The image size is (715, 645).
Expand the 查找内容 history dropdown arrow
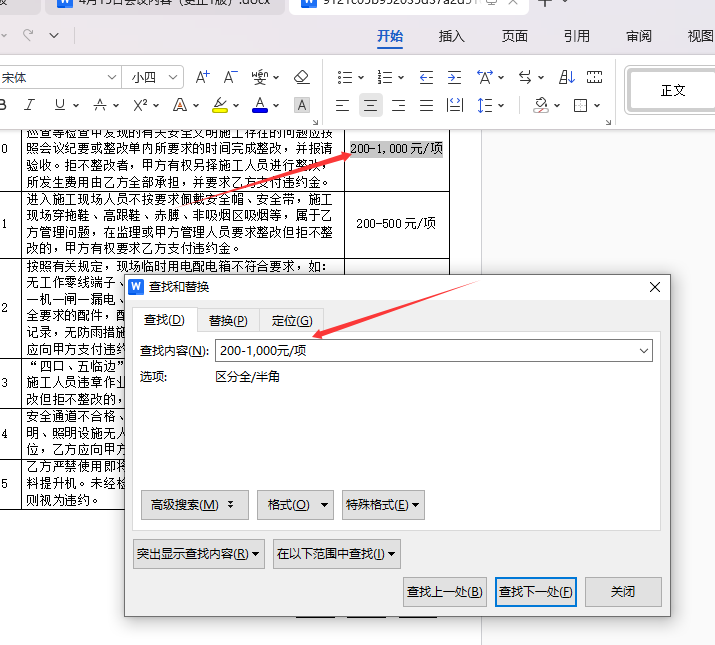643,350
